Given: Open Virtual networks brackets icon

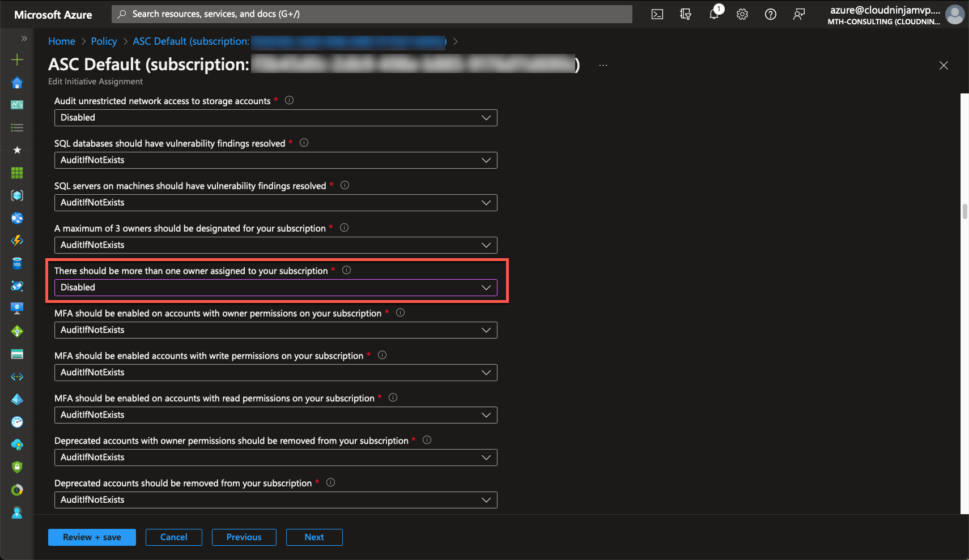Looking at the screenshot, I should pos(17,377).
